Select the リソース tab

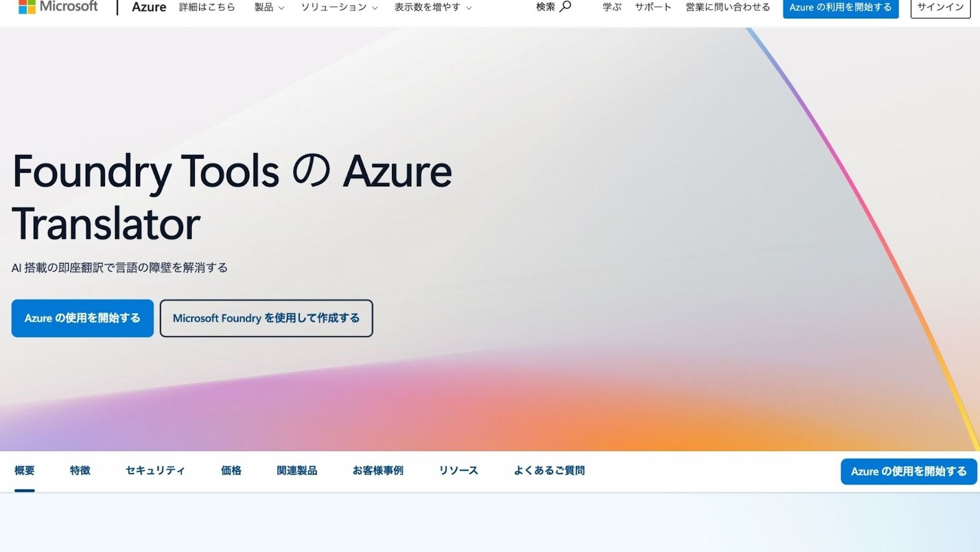458,471
